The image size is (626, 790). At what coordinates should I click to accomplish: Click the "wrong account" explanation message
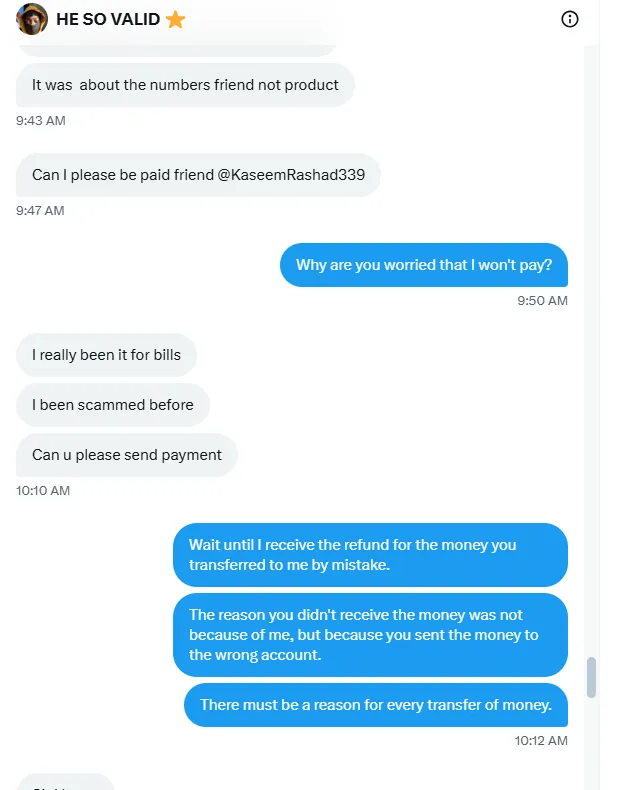click(x=370, y=635)
